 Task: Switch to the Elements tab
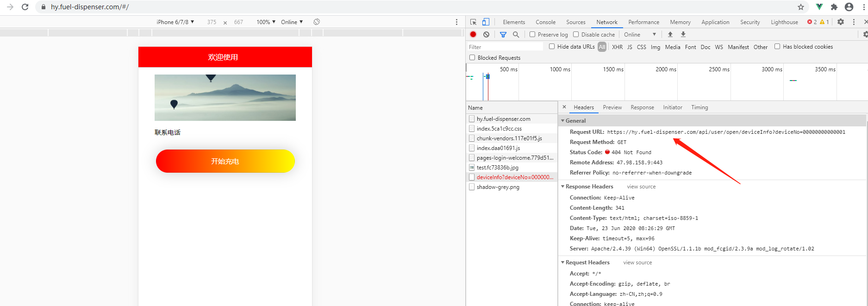(514, 22)
